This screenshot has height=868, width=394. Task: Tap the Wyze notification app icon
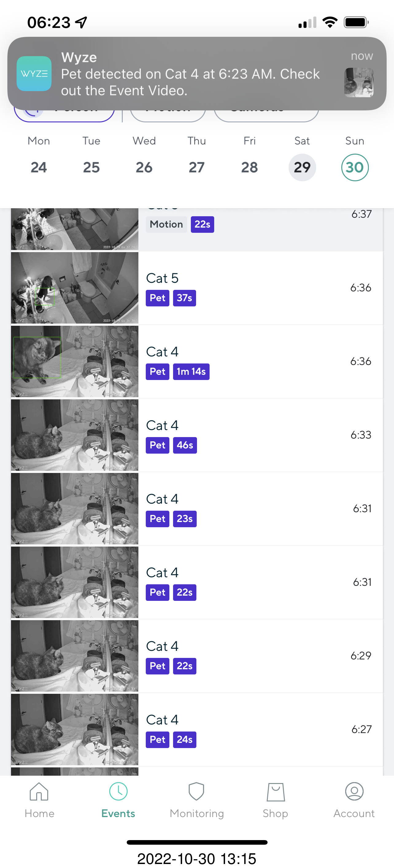coord(34,73)
